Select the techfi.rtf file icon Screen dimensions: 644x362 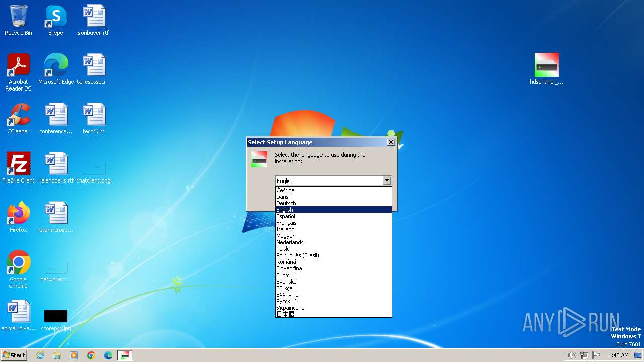94,119
